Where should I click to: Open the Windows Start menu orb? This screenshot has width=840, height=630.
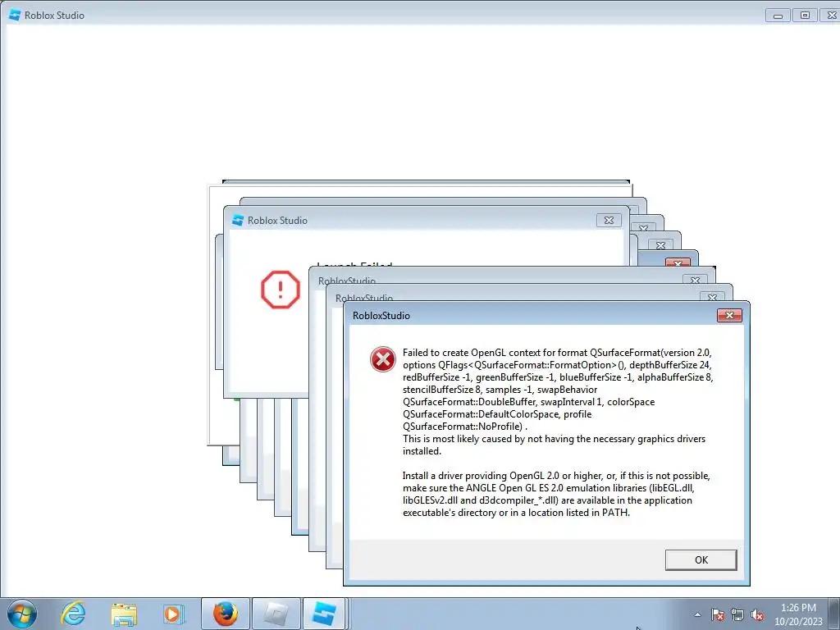pos(22,614)
